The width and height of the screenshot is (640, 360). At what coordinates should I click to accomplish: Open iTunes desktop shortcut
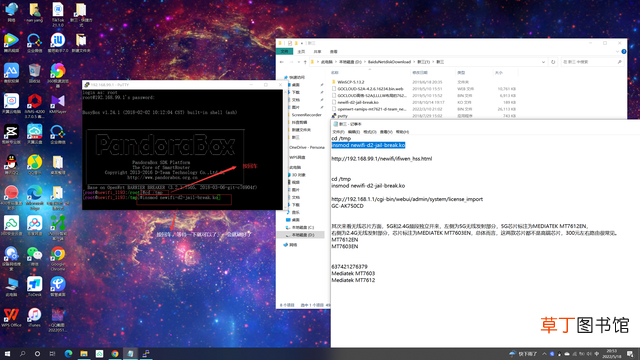(34, 317)
